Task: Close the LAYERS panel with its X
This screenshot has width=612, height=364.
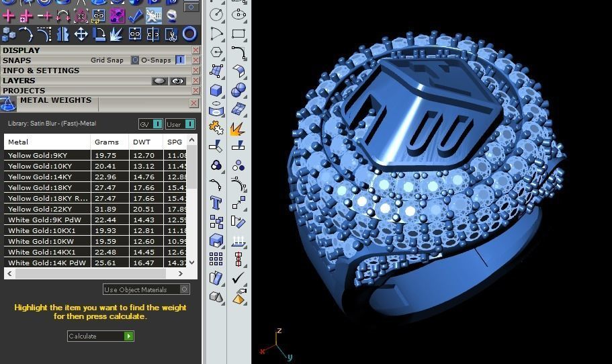Action: (x=195, y=81)
